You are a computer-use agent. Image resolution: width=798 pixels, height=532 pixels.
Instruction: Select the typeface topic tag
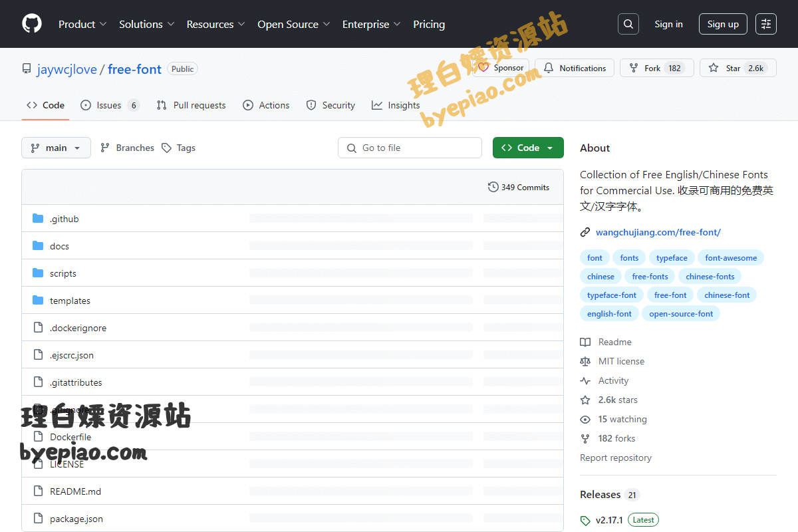point(672,257)
